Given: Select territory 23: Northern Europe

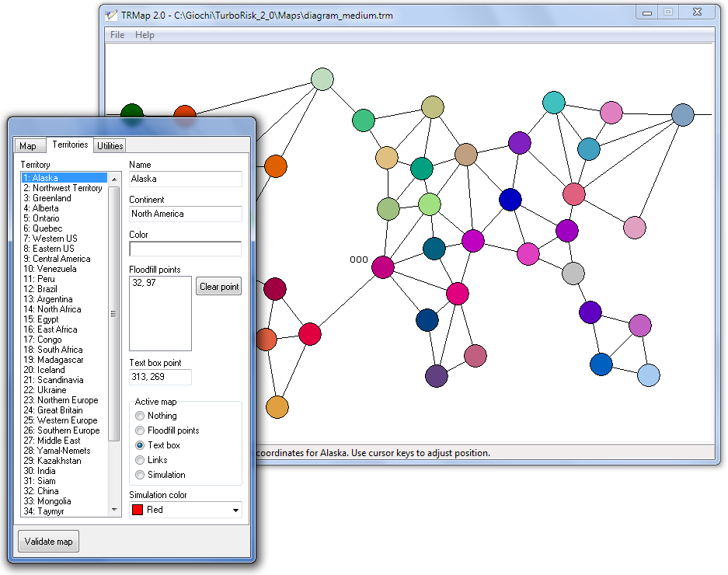Looking at the screenshot, I should tap(64, 400).
